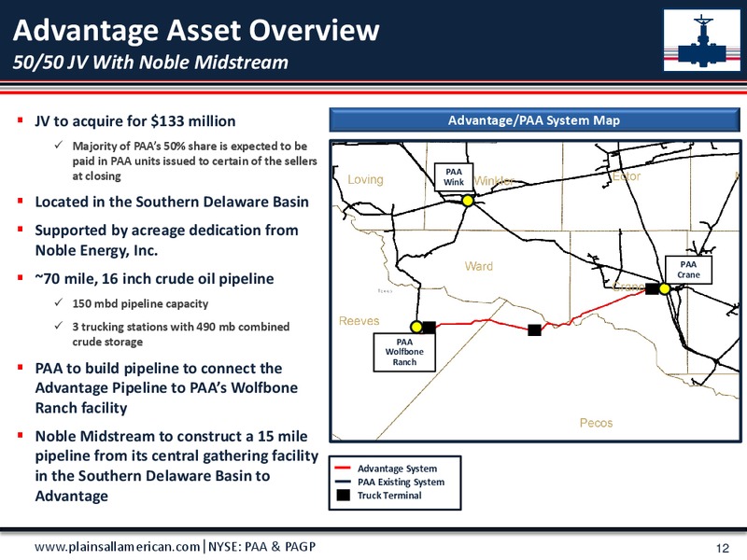Click the Advantage Asset Overview title
The image size is (747, 560).
coord(196,30)
